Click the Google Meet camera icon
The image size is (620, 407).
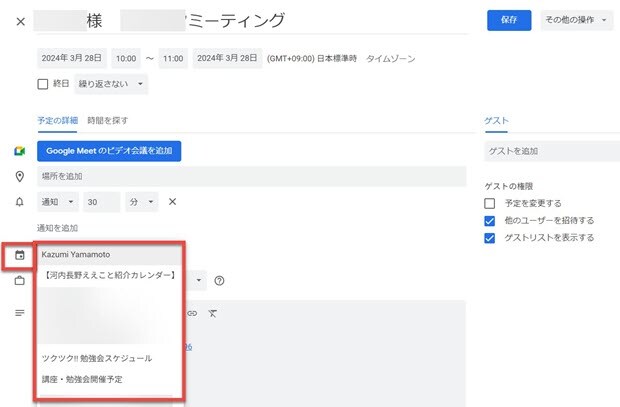click(19, 151)
